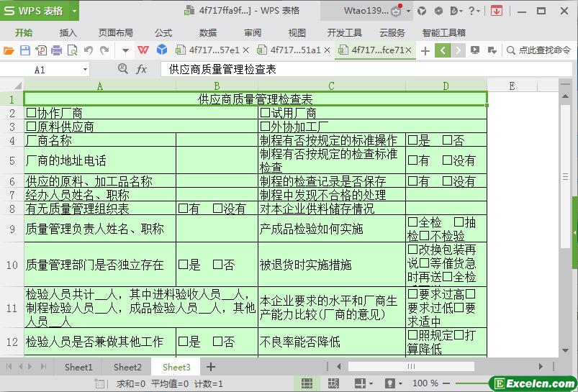578x392 pixels.
Task: Toggle the page break preview view icon
Action: click(x=333, y=383)
